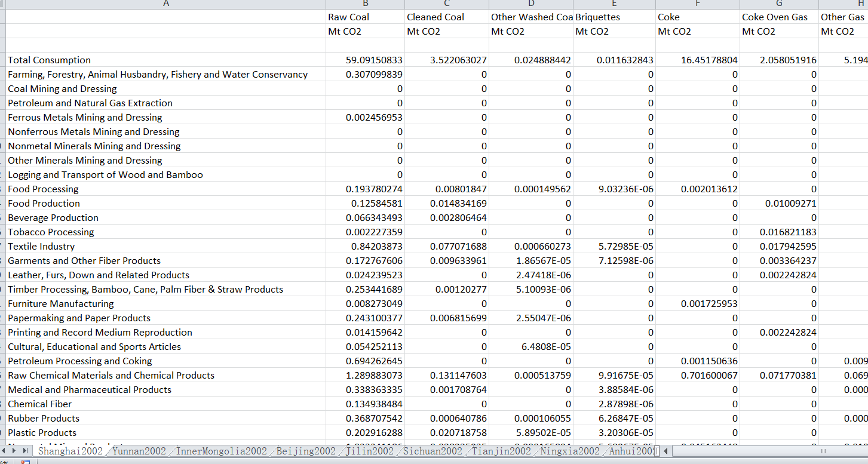Select the Raw Coal header cell
Screen dimensions: 868x464
pyautogui.click(x=366, y=17)
